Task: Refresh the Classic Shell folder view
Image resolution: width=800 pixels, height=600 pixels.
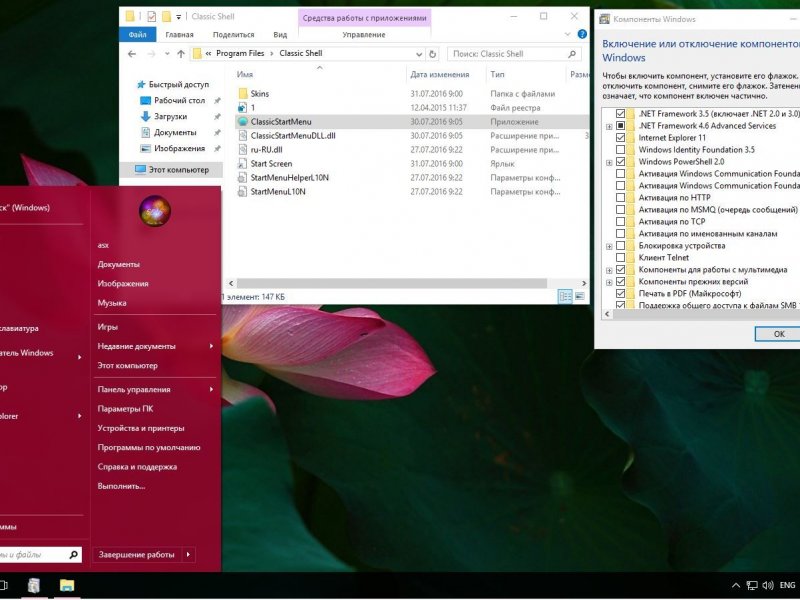Action: (x=433, y=54)
